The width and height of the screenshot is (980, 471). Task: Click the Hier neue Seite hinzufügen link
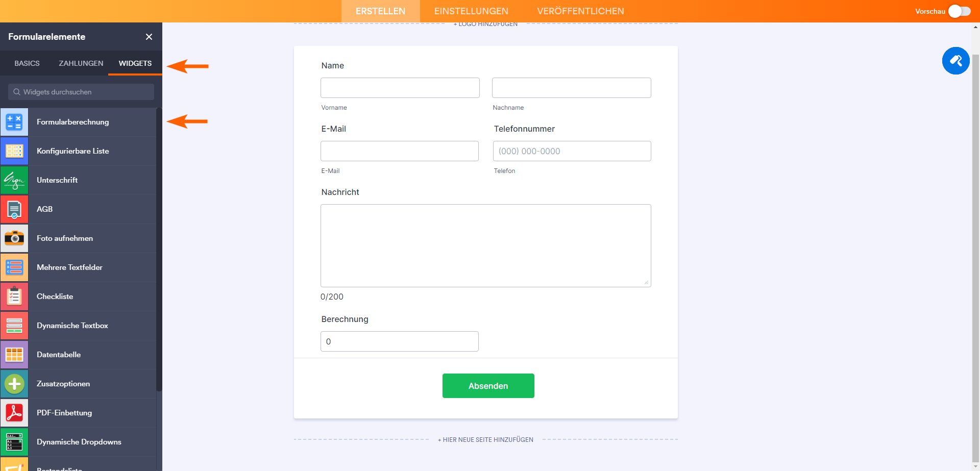[x=485, y=439]
